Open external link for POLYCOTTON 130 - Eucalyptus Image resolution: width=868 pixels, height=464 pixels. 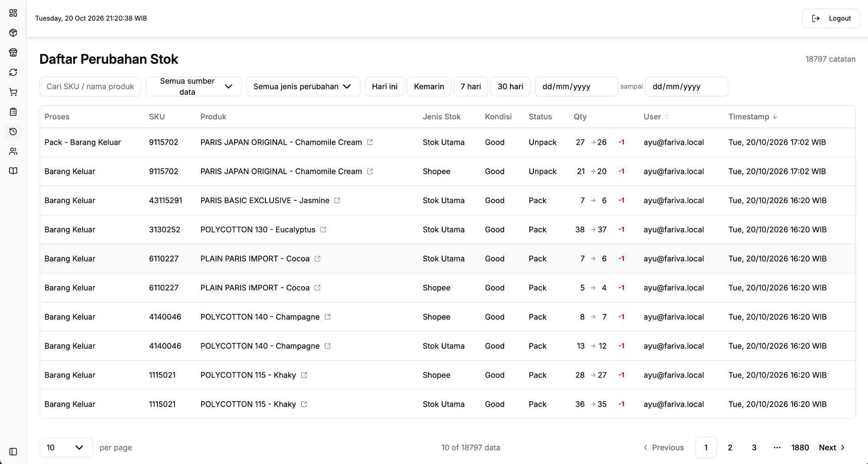(323, 230)
